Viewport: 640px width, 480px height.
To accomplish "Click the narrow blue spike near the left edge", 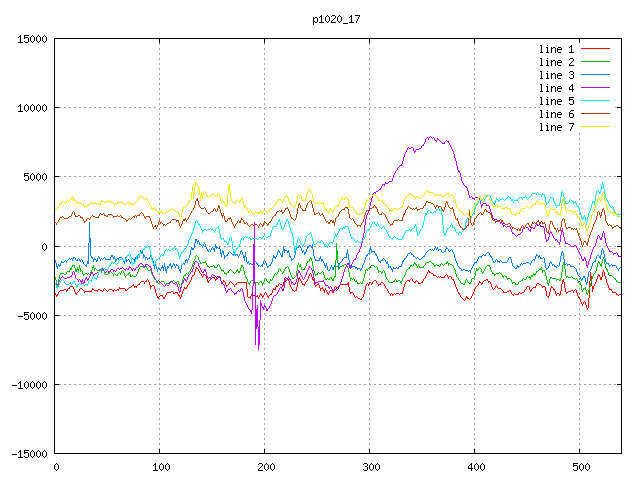I will click(x=89, y=223).
